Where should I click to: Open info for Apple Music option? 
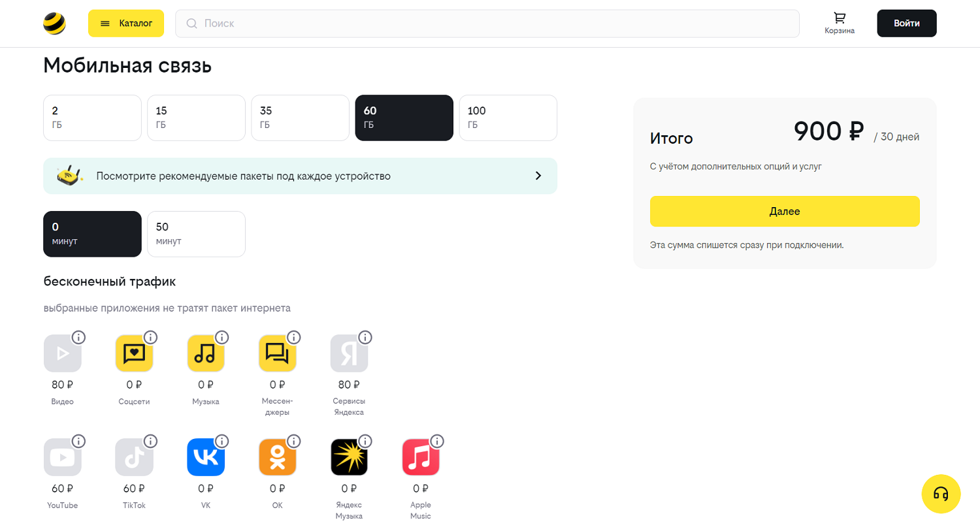click(x=437, y=441)
